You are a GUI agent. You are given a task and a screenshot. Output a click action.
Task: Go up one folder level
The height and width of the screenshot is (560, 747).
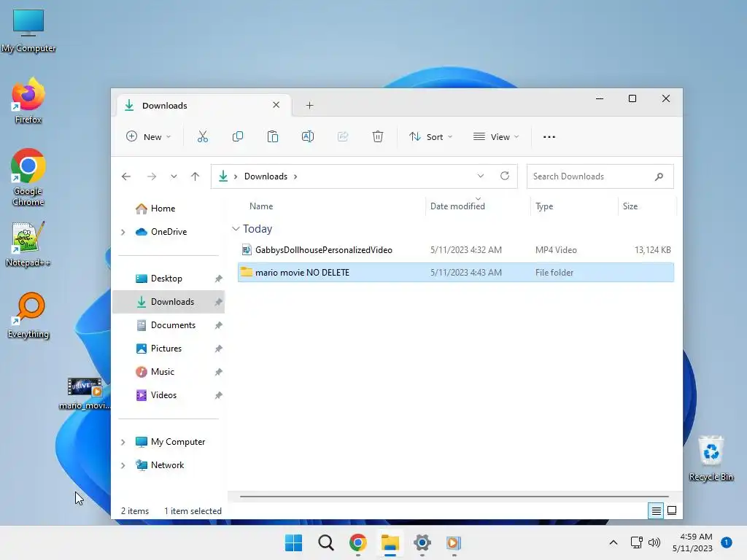point(195,176)
